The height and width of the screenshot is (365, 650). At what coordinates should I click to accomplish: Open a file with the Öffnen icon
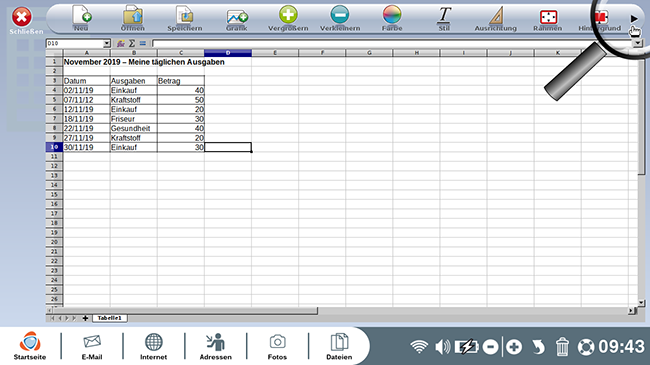click(133, 18)
